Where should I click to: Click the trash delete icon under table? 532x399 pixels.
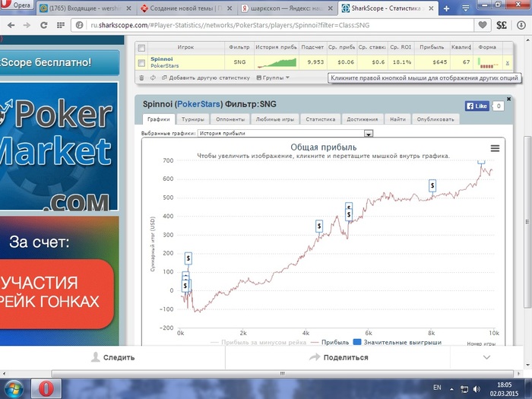point(141,78)
